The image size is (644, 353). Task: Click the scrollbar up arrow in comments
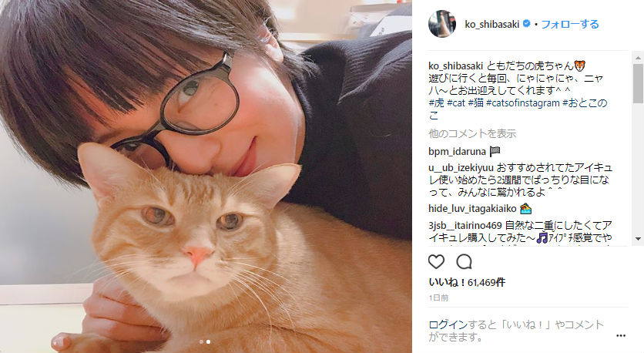pos(637,56)
